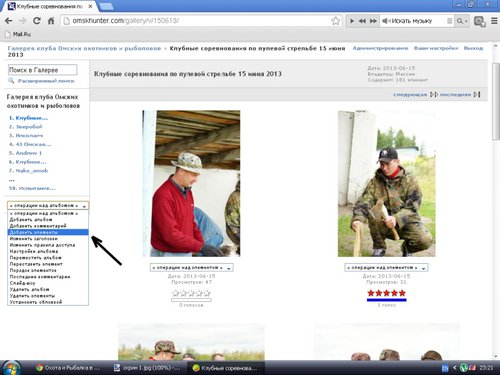Image resolution: width=500 pixels, height=375 pixels.
Task: Open sidebar album '2. Зверобой'
Action: click(x=26, y=127)
